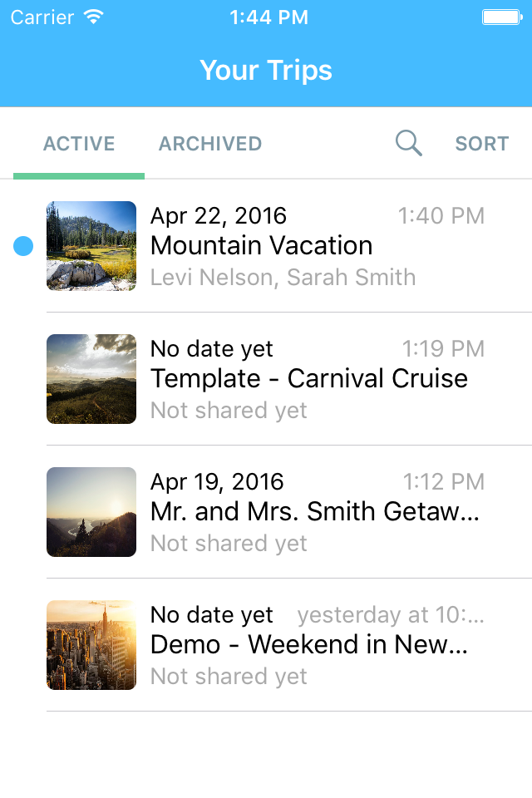Open Template - Carnival Cruise trip
Viewport: 532px width, 798px height.
(309, 379)
